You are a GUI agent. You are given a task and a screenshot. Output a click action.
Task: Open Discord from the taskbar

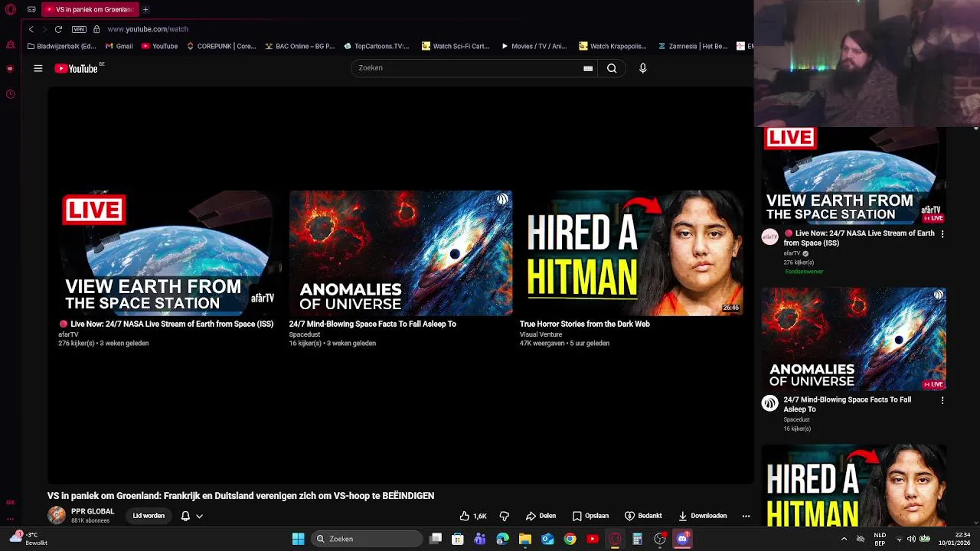(682, 539)
